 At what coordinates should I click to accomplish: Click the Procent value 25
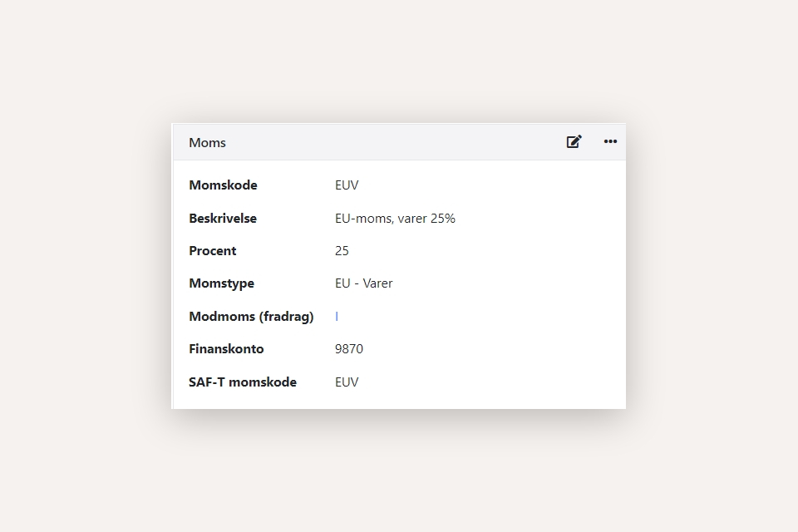click(x=342, y=251)
